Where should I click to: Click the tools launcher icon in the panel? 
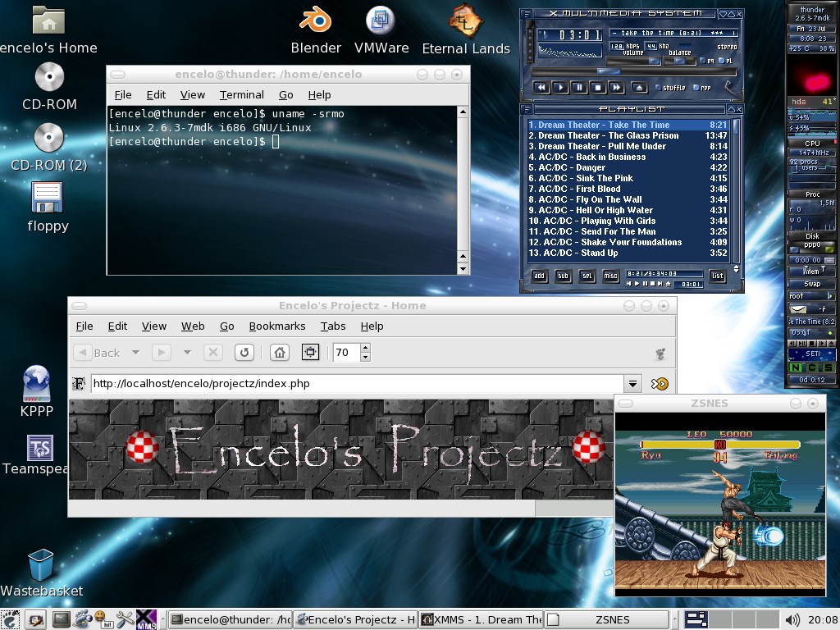(125, 619)
